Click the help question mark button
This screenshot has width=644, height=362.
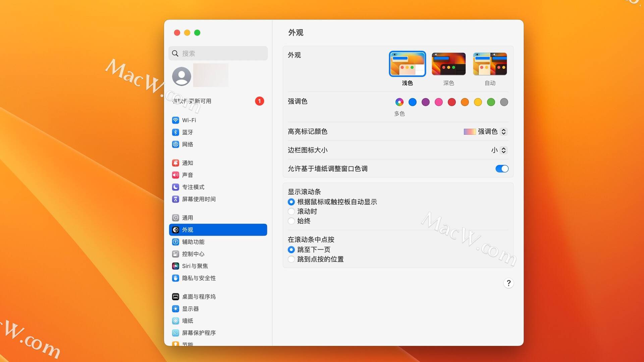508,283
